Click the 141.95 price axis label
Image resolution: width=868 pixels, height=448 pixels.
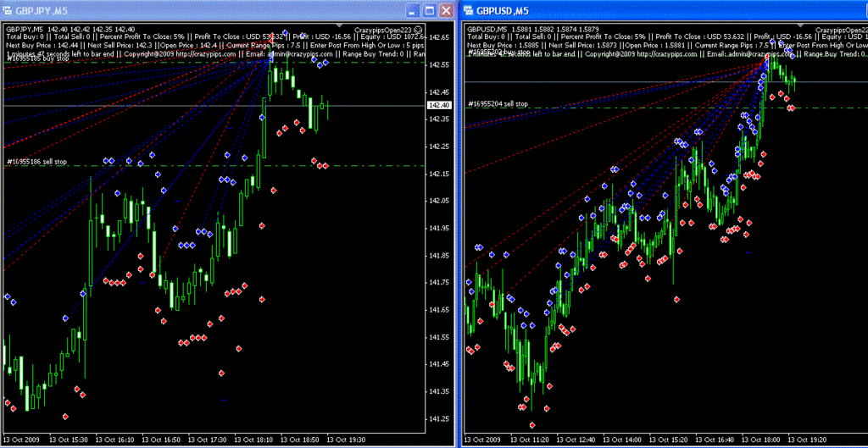(x=439, y=228)
